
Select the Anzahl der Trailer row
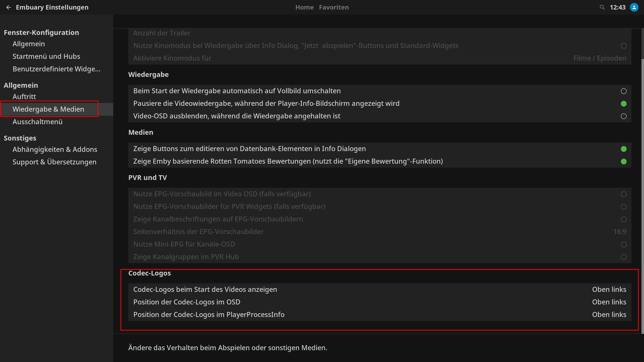coord(380,33)
